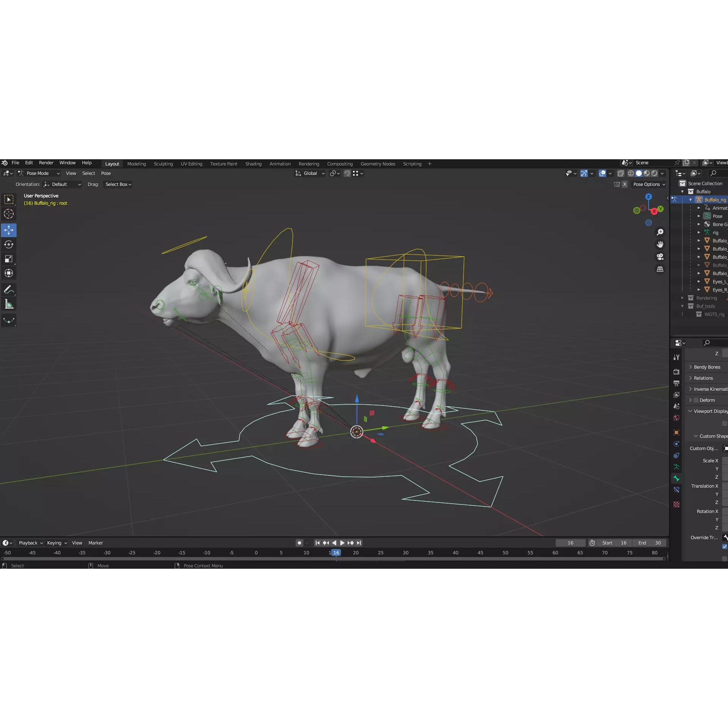Open the Pose Options popover
The width and height of the screenshot is (728, 728).
pyautogui.click(x=649, y=184)
